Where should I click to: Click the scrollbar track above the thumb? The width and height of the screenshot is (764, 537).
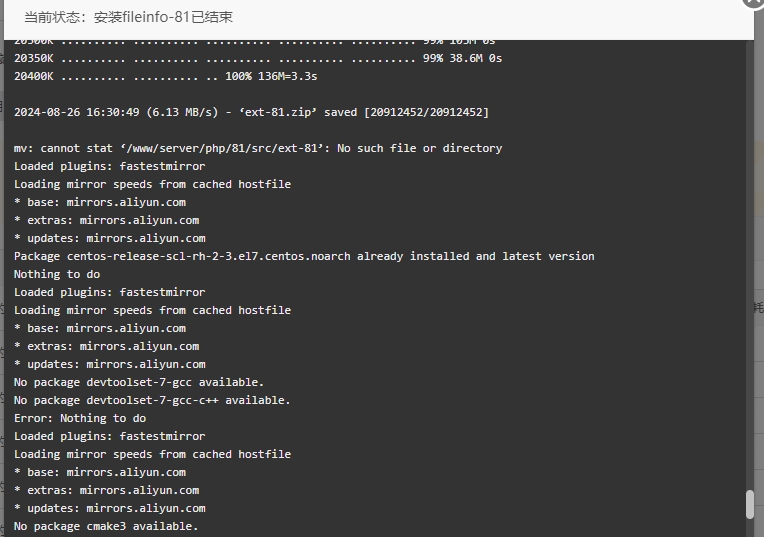(750, 263)
